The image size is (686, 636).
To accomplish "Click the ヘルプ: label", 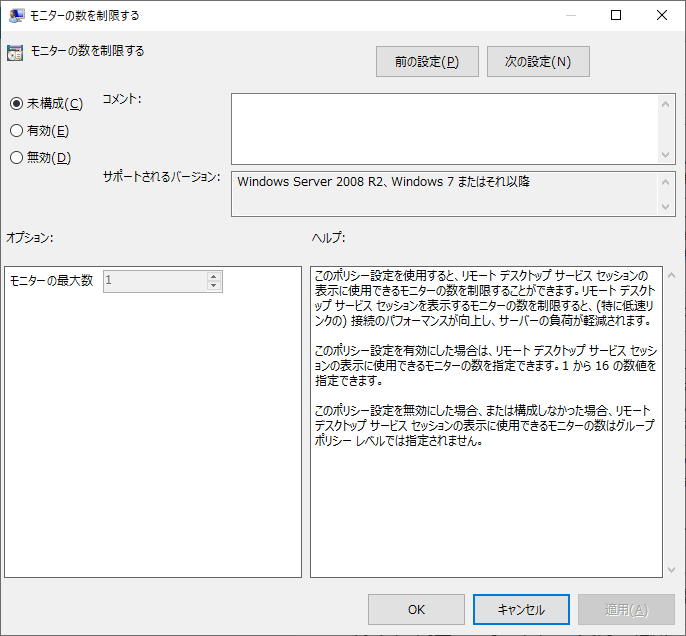I will point(329,238).
